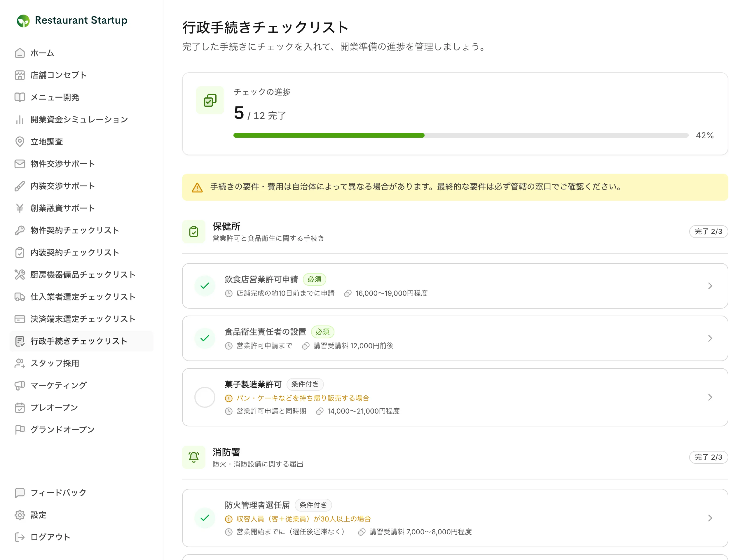This screenshot has height=560, width=747.
Task: Check the empty 菓子製造業許可 circle
Action: coord(205,397)
